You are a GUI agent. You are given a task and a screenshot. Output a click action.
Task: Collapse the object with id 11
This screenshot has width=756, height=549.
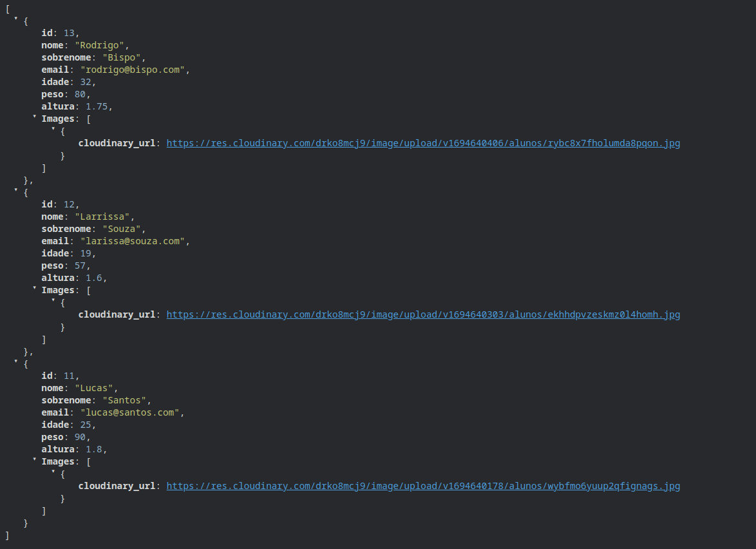(16, 362)
